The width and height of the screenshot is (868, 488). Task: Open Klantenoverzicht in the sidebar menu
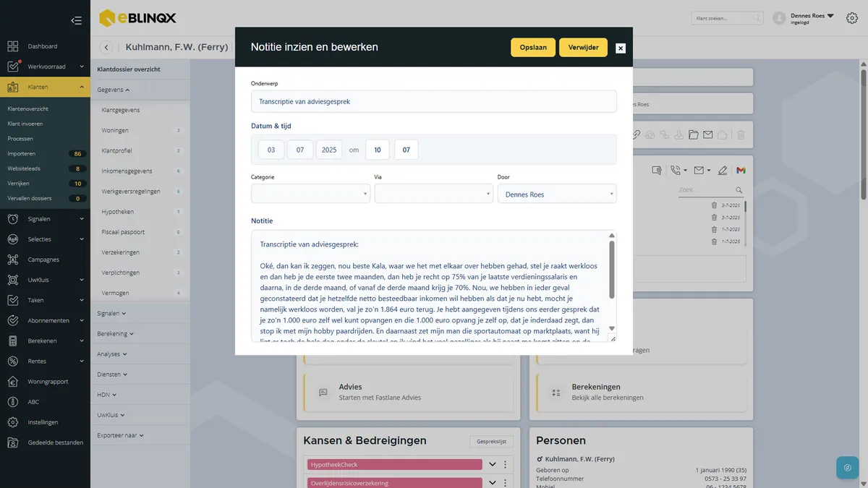coord(28,108)
